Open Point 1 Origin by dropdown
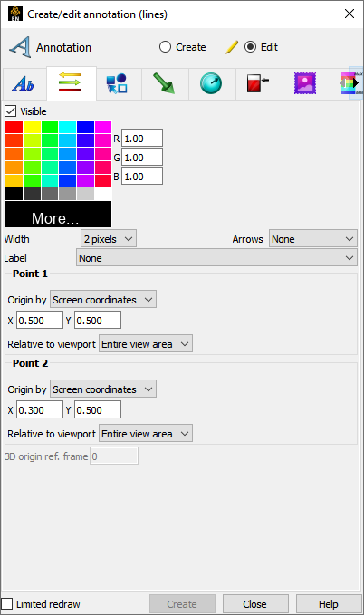Screen dimensions: 364x615 pos(103,299)
